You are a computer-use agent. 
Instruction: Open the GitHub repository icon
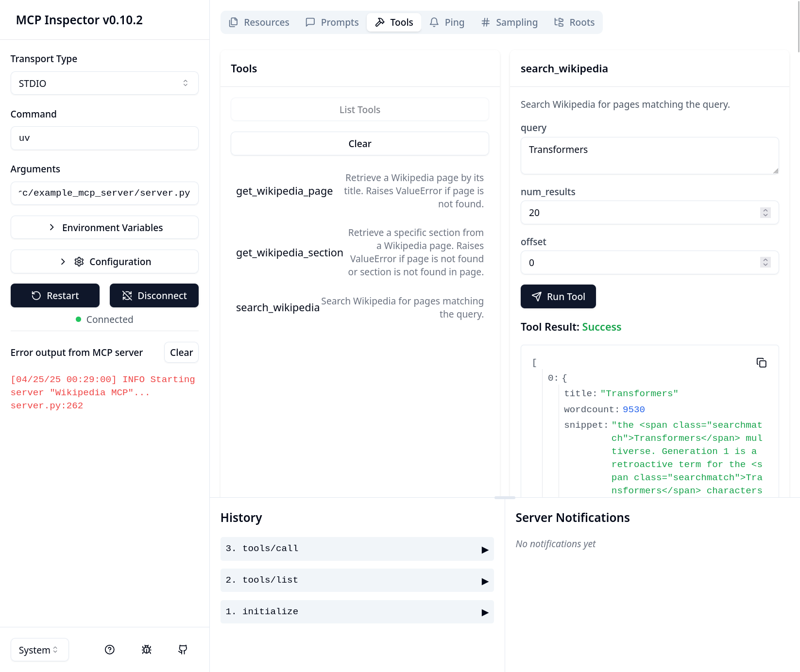pos(183,650)
